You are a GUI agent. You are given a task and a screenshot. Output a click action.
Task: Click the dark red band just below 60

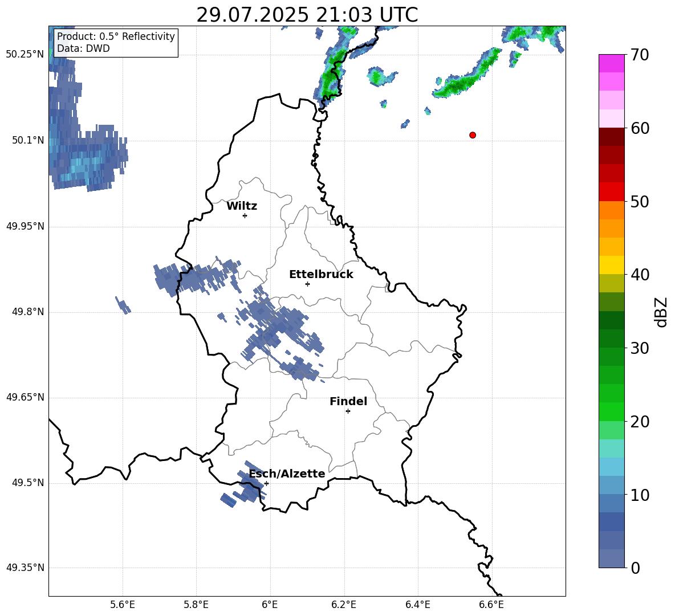coord(611,137)
